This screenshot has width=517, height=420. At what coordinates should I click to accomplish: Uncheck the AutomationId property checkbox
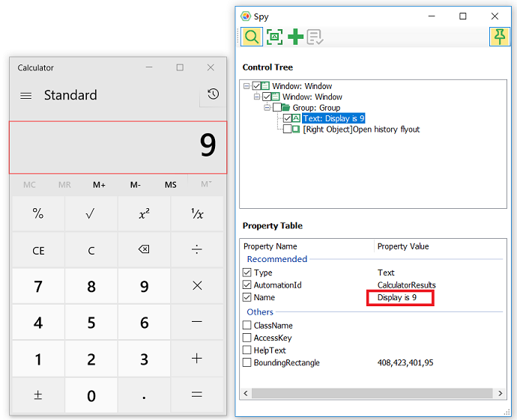point(247,285)
